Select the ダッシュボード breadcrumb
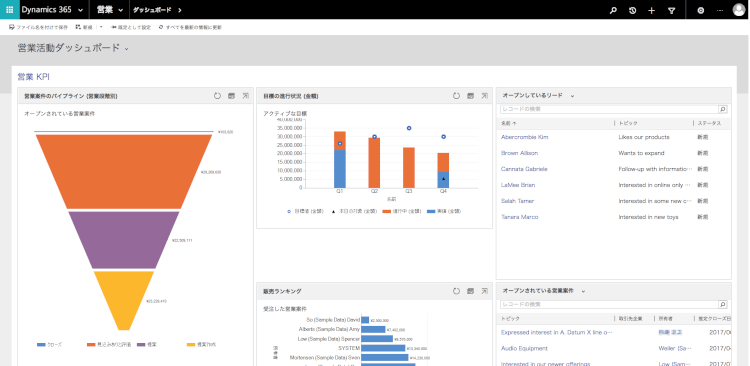The width and height of the screenshot is (750, 366). coord(152,10)
